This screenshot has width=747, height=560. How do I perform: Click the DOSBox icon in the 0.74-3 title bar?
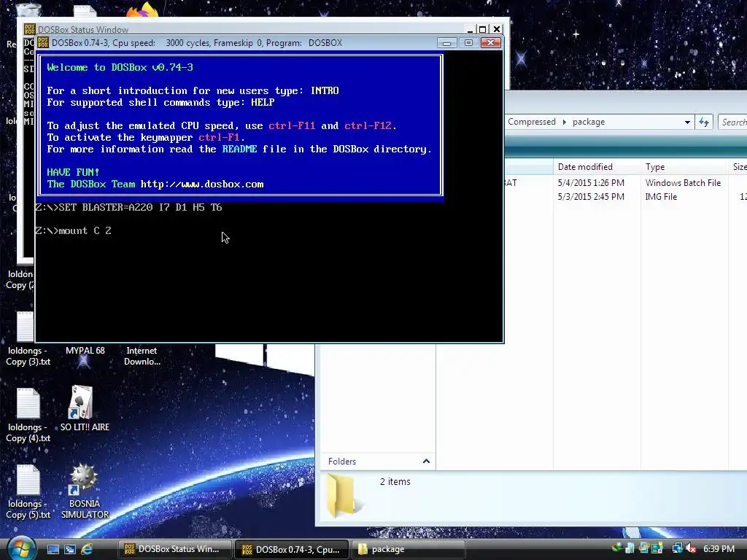point(43,43)
